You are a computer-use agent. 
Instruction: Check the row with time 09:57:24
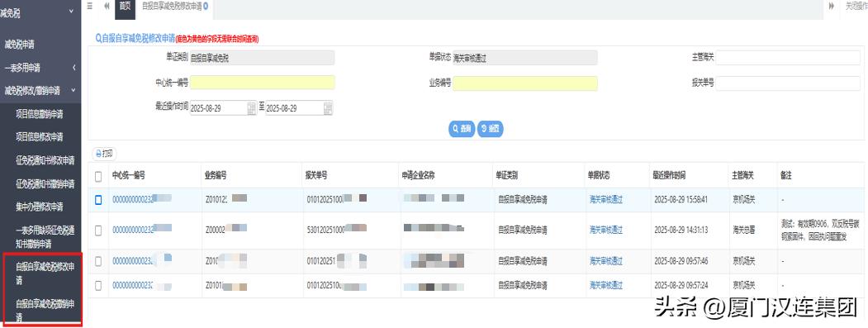tap(98, 285)
